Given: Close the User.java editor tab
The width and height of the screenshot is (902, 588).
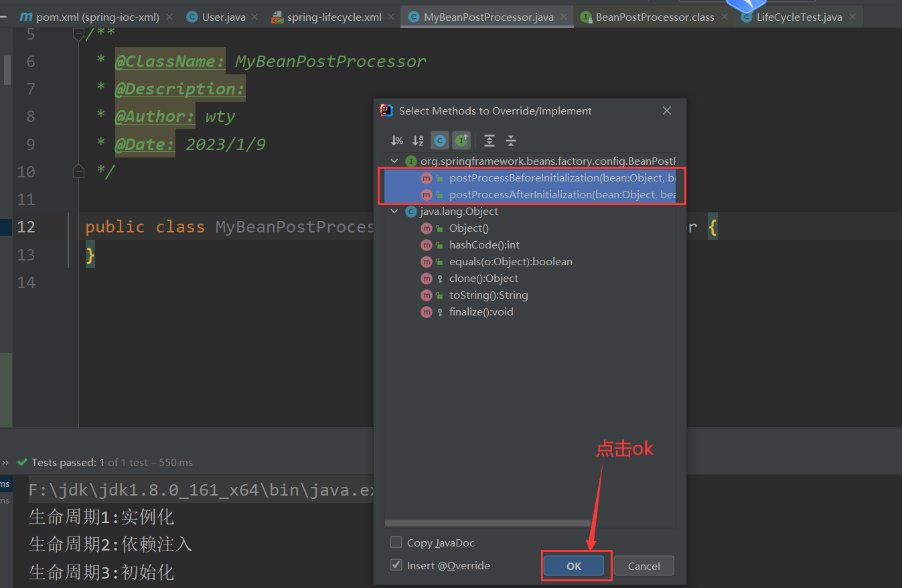Looking at the screenshot, I should [x=255, y=17].
